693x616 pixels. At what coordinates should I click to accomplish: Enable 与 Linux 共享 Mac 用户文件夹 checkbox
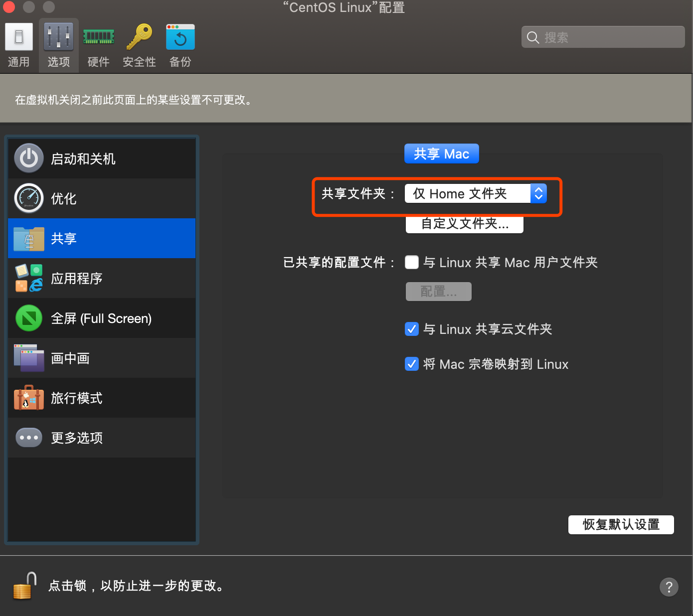coord(412,262)
